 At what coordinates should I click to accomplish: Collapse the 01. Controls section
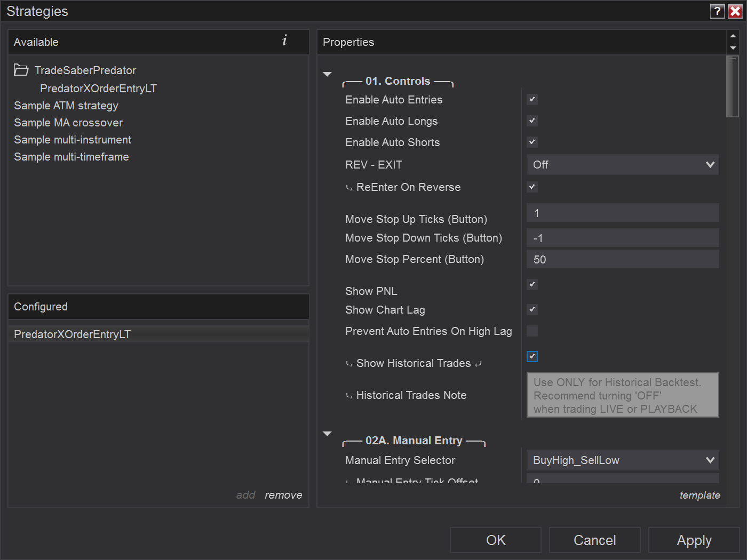(x=328, y=74)
